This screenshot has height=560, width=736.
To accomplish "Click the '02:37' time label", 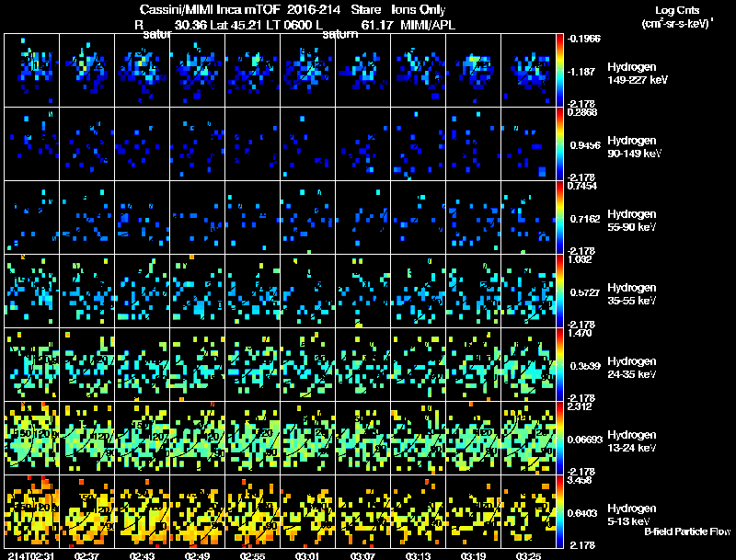I will 86,555.
